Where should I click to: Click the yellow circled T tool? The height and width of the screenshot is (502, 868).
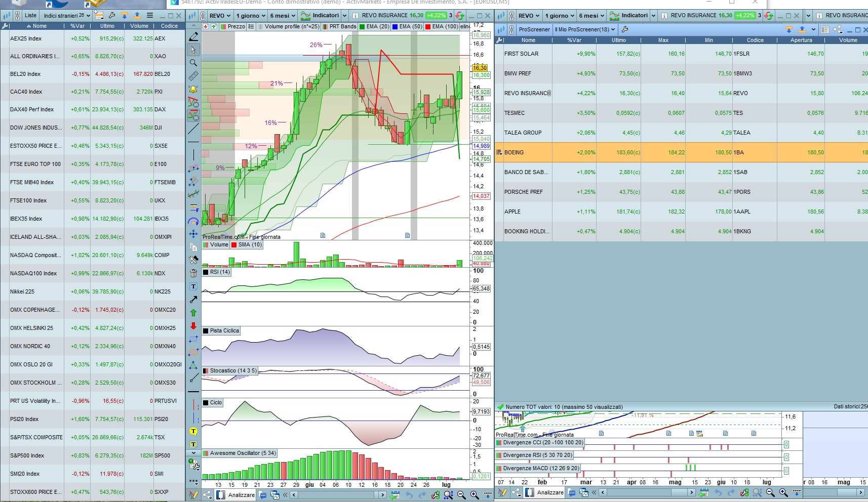[193, 431]
